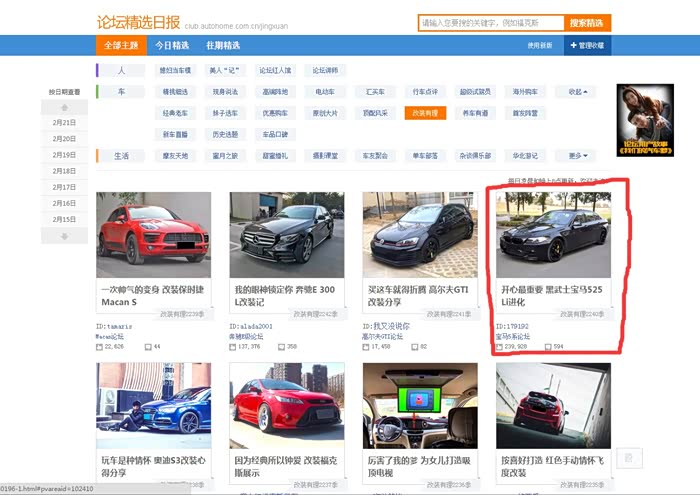Select the 改装有理 category tag
700x495 pixels.
425,113
